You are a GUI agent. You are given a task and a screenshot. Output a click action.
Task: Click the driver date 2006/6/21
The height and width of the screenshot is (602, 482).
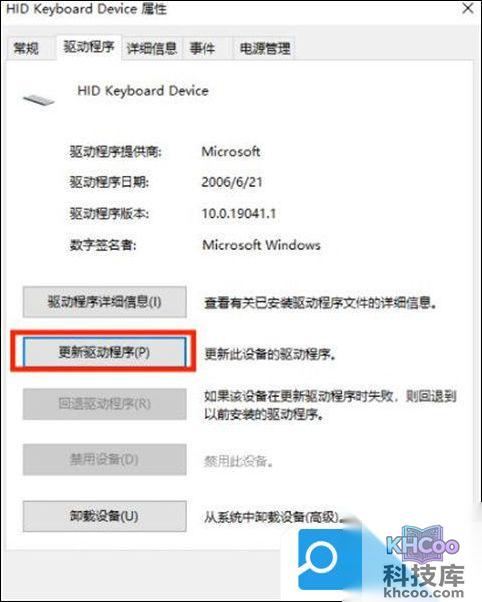232,182
